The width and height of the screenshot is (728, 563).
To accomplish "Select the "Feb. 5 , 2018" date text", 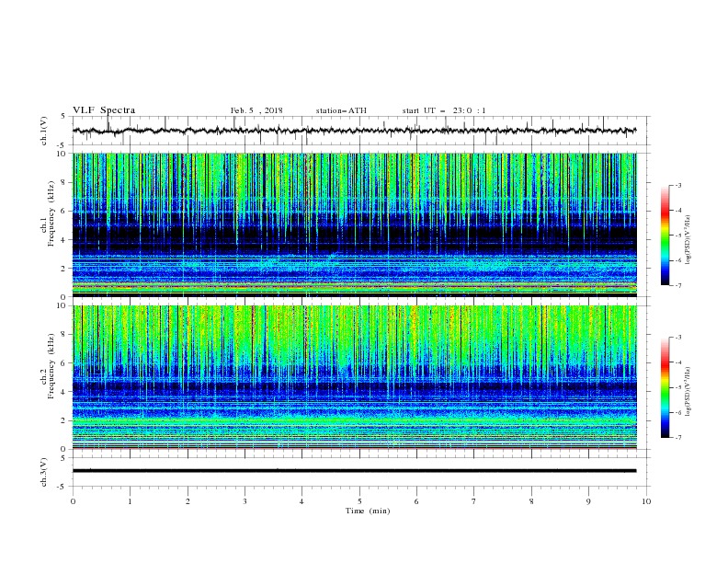I will [x=256, y=110].
